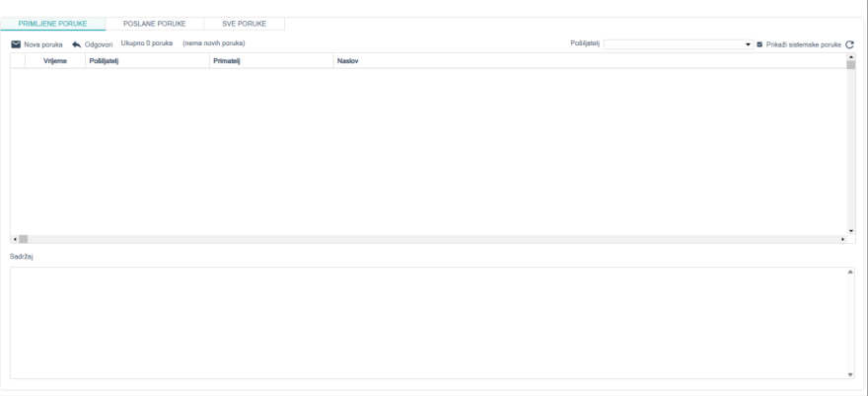This screenshot has width=868, height=396.
Task: Click the message grid's scroll right arrow
Action: [842, 239]
